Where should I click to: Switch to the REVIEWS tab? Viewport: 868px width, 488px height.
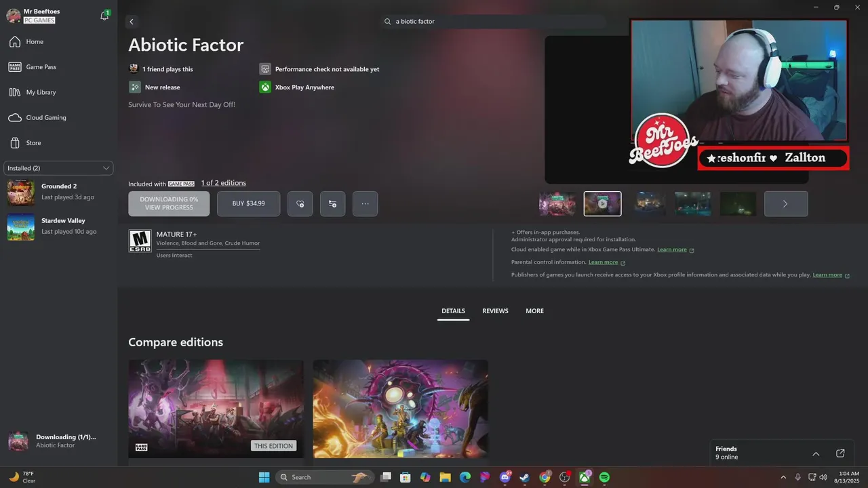point(495,311)
